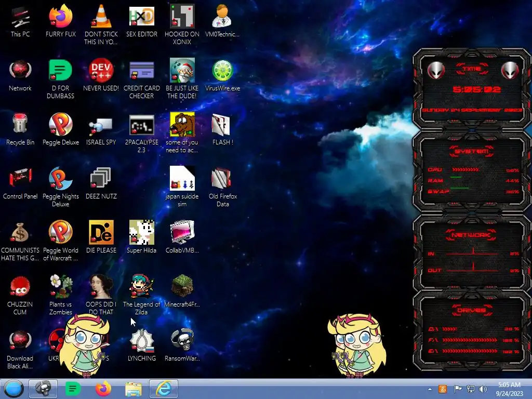Launch Peggle Deluxe shortcut
Screen dimensions: 532x399
click(60, 129)
